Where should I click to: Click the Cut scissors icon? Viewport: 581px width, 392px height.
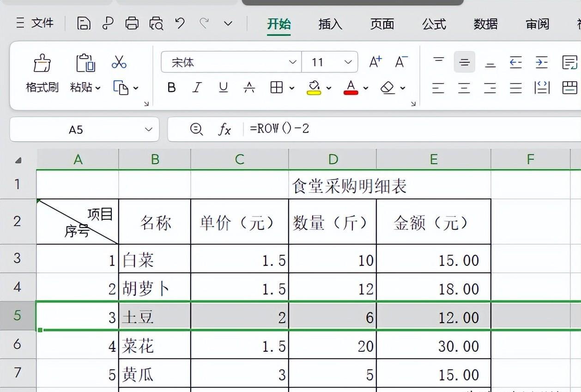click(119, 62)
